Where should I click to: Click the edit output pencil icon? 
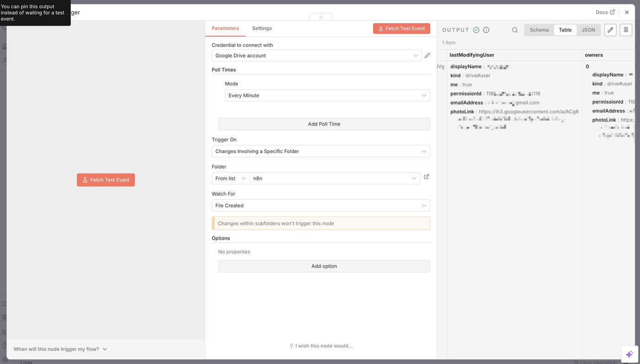610,30
